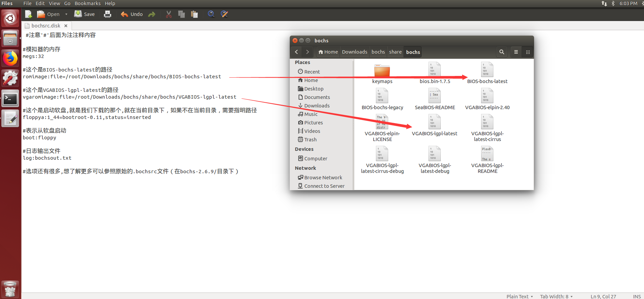Click the Home breadcrumb in file manager
Screen dimensions: 644x299
[328, 52]
